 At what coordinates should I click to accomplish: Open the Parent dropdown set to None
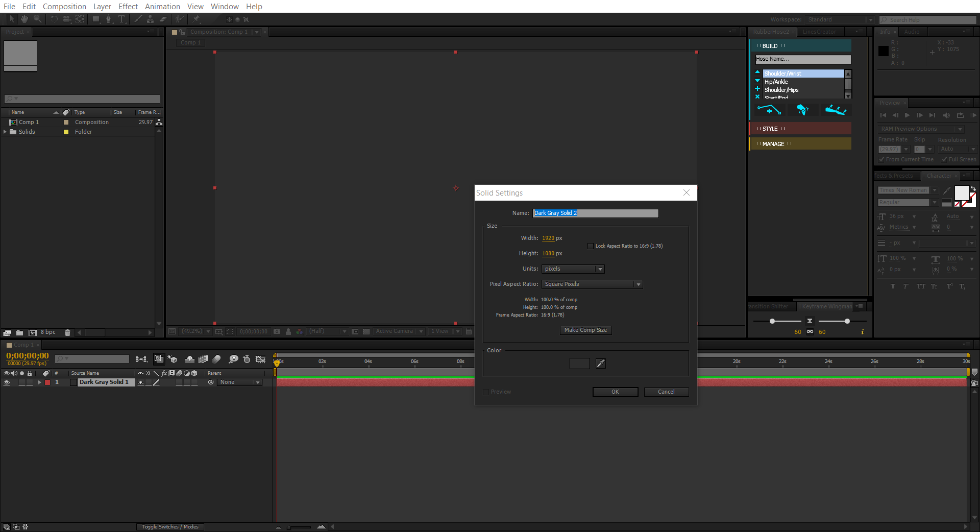(x=239, y=382)
